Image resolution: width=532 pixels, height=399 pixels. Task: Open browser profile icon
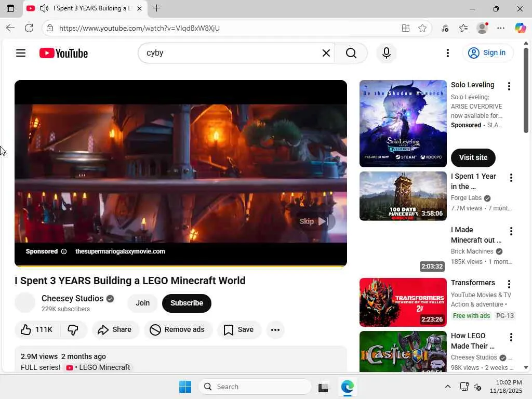(482, 28)
